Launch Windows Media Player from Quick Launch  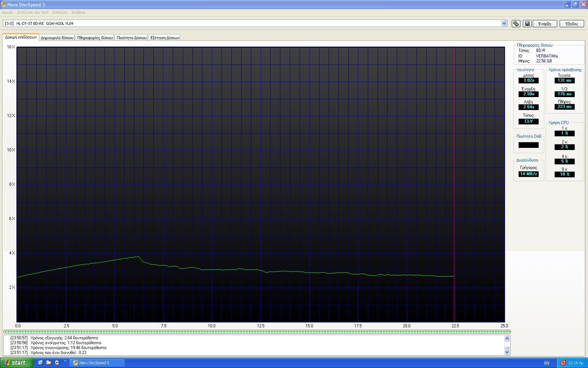click(x=57, y=363)
